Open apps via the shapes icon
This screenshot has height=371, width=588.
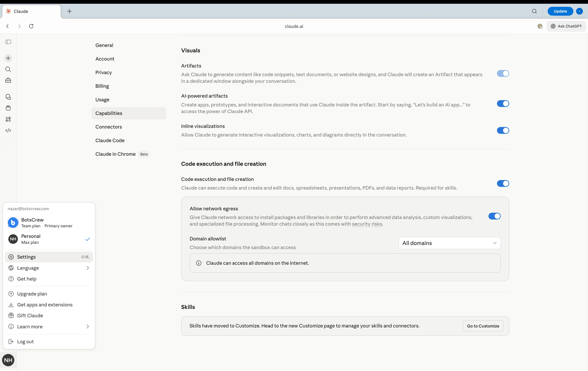(8, 119)
